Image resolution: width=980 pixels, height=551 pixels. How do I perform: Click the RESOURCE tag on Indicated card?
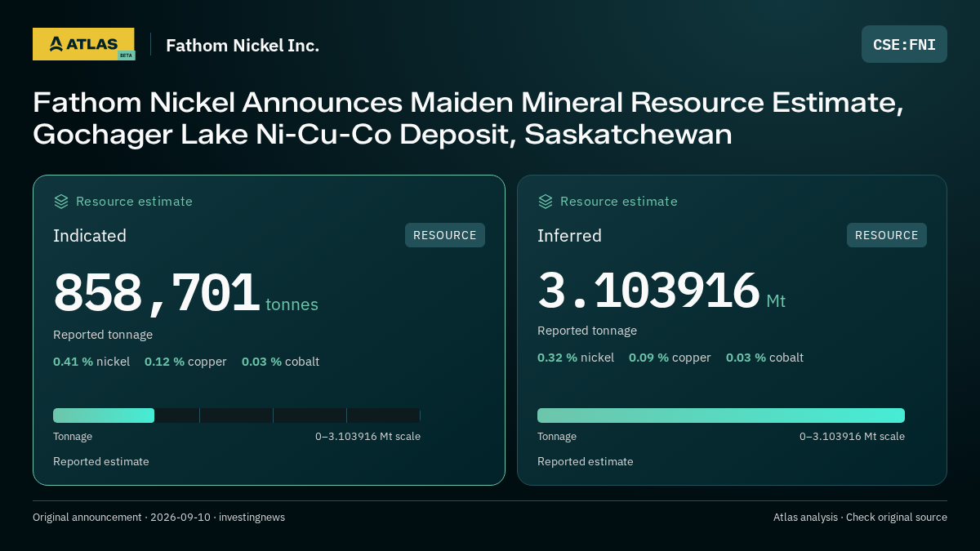[x=445, y=235]
